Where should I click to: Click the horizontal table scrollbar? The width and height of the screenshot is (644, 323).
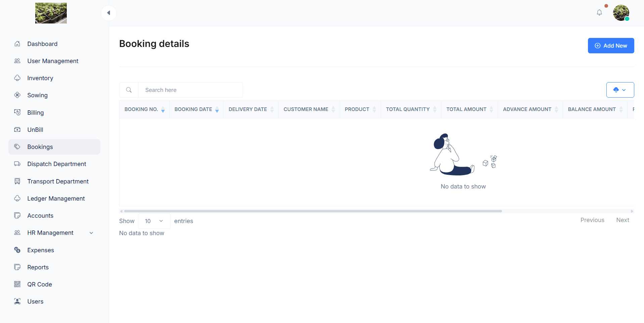tap(313, 211)
